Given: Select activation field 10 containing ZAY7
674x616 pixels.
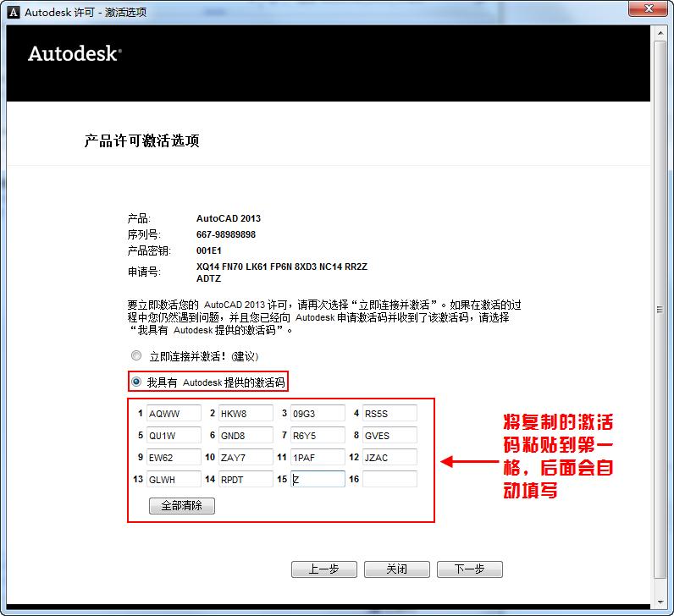Looking at the screenshot, I should 246,457.
